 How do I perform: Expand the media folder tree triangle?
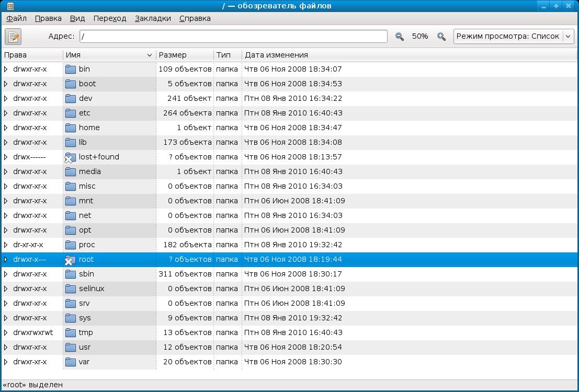coord(6,171)
